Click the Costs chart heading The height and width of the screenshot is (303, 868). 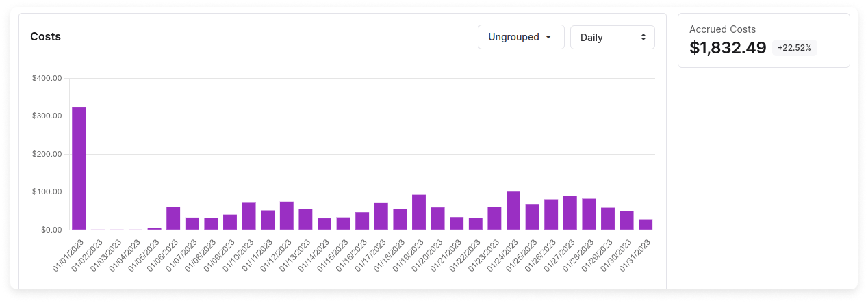point(45,37)
